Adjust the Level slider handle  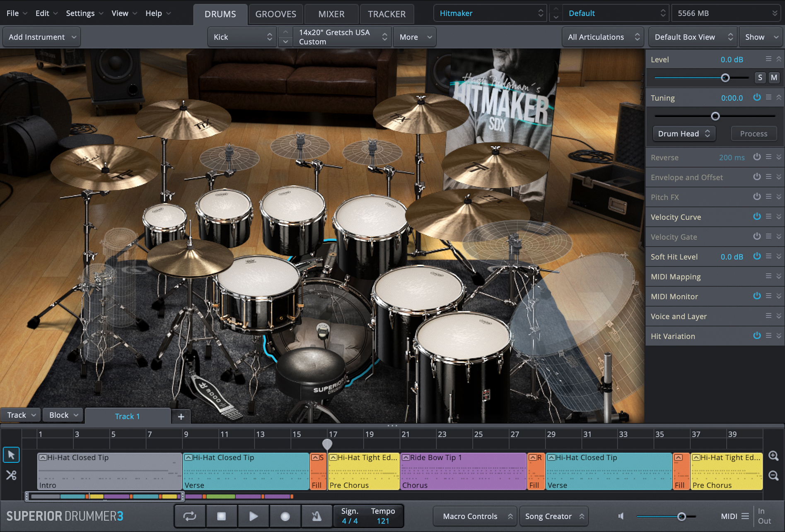tap(725, 77)
